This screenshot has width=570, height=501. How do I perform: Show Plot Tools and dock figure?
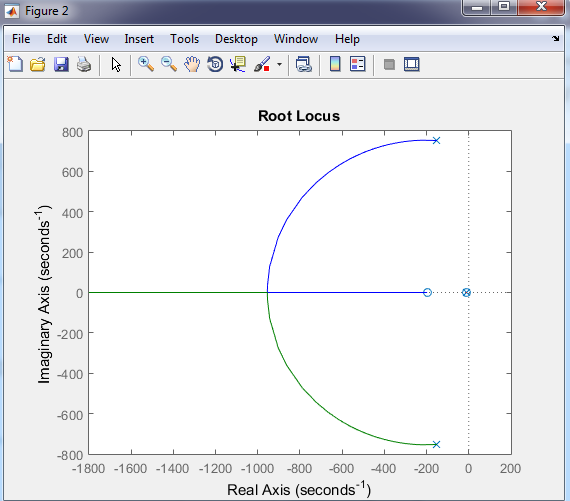412,64
